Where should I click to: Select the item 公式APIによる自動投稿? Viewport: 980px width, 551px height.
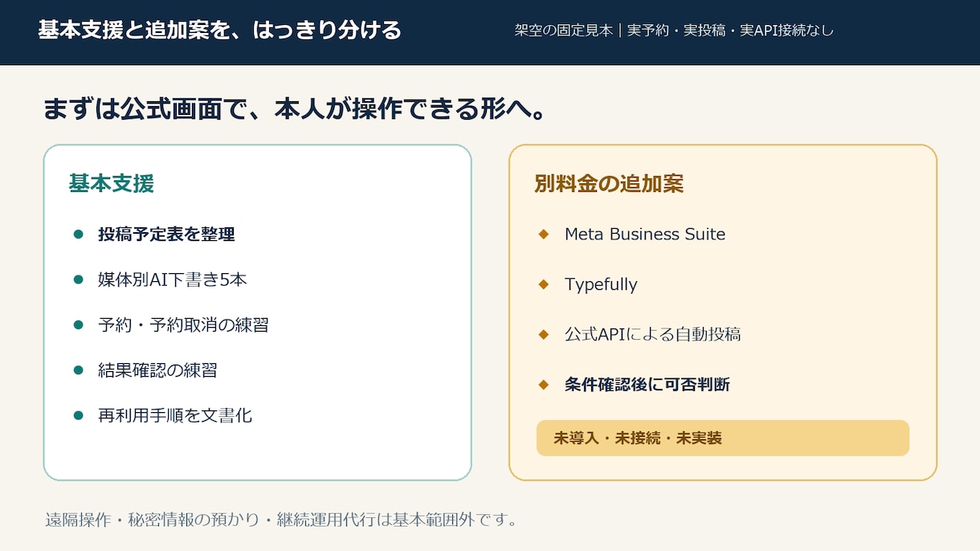pos(652,335)
